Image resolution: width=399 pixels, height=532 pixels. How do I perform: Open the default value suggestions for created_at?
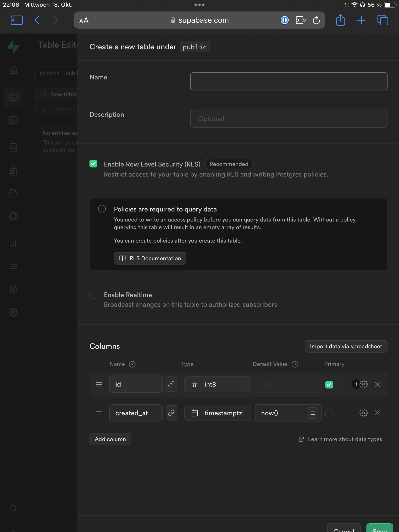pos(312,413)
